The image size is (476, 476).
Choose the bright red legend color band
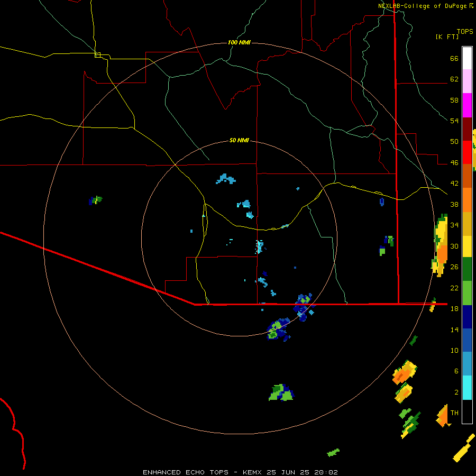pos(467,152)
